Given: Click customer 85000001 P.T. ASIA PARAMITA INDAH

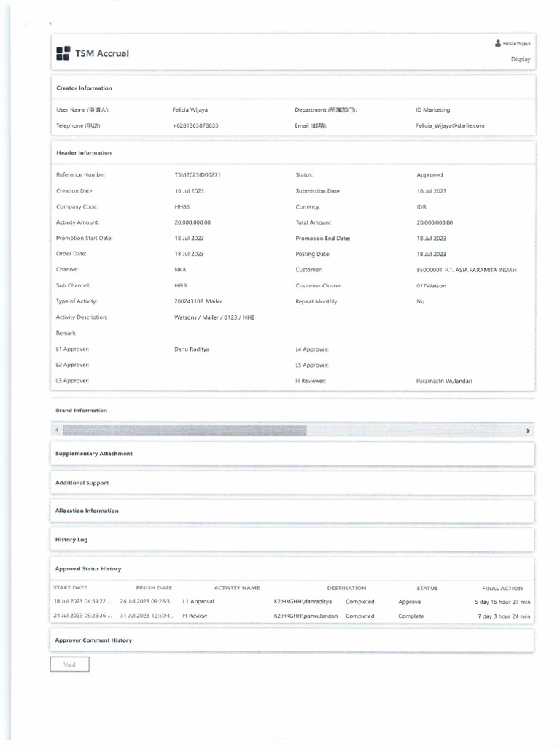Looking at the screenshot, I should tap(467, 270).
